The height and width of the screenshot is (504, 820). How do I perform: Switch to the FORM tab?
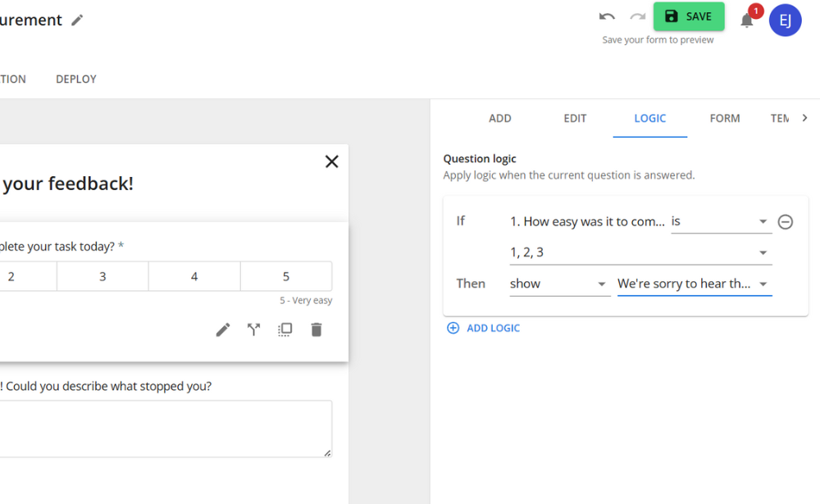pyautogui.click(x=725, y=118)
